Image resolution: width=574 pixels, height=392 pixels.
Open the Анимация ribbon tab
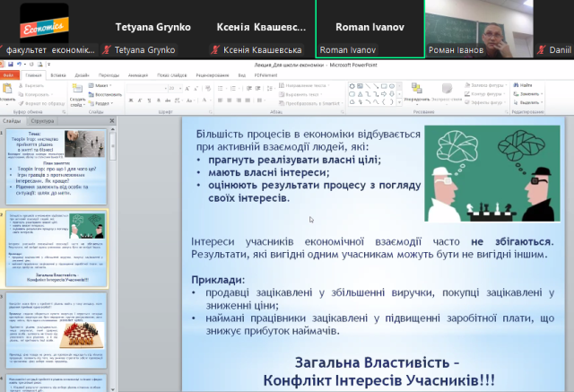click(138, 75)
